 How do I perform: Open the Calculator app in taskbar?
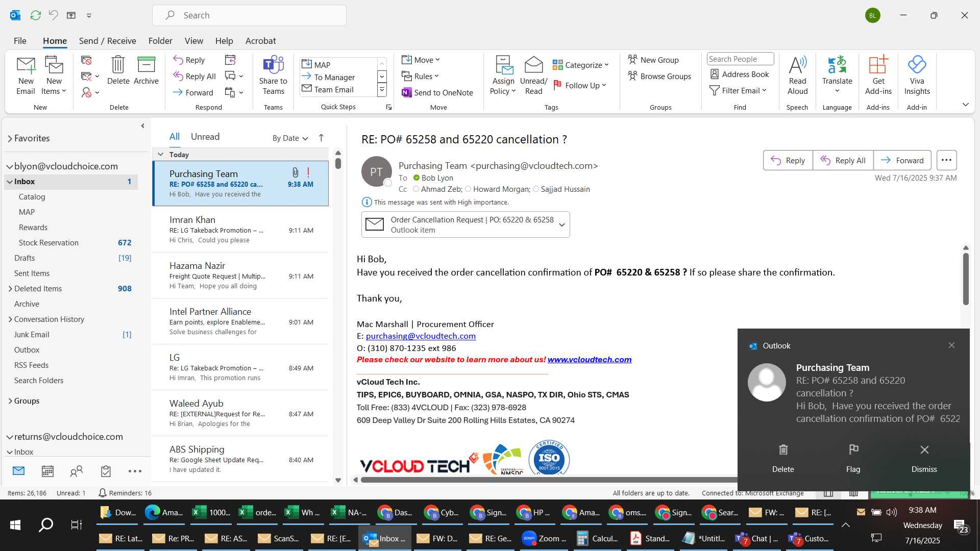[x=597, y=538]
